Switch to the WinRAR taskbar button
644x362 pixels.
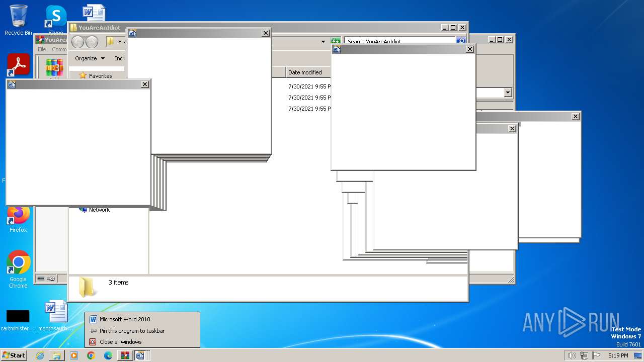point(125,355)
